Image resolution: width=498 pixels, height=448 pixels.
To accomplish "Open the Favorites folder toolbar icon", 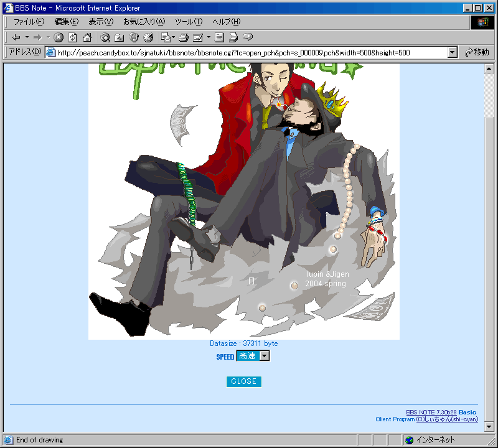I will click(120, 37).
